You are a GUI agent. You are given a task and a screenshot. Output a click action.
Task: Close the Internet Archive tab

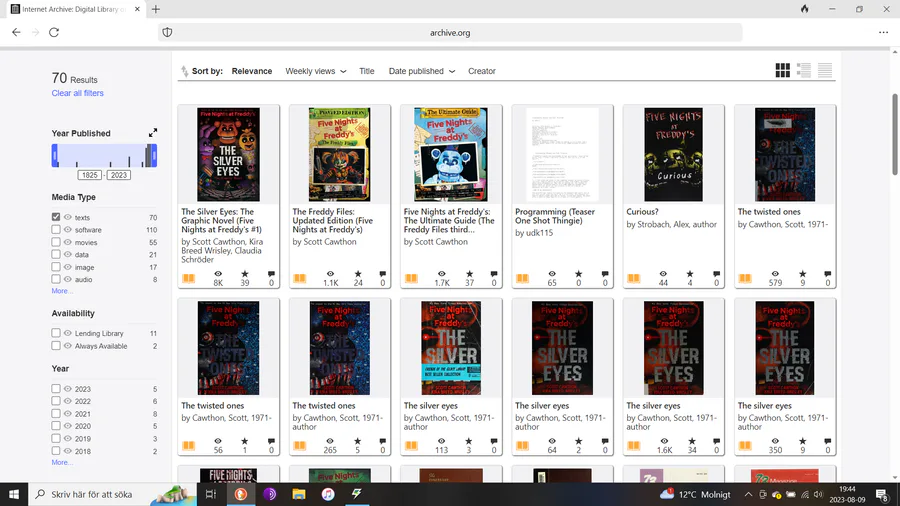pos(137,9)
